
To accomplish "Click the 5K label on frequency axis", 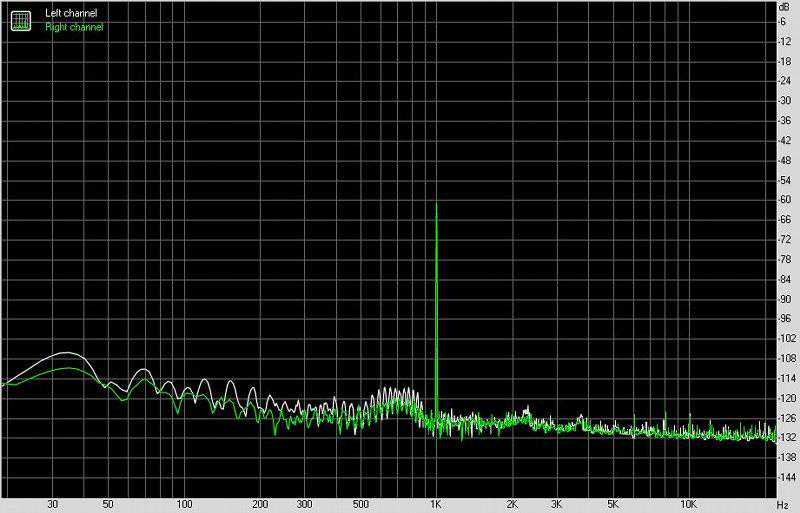I will tap(612, 503).
